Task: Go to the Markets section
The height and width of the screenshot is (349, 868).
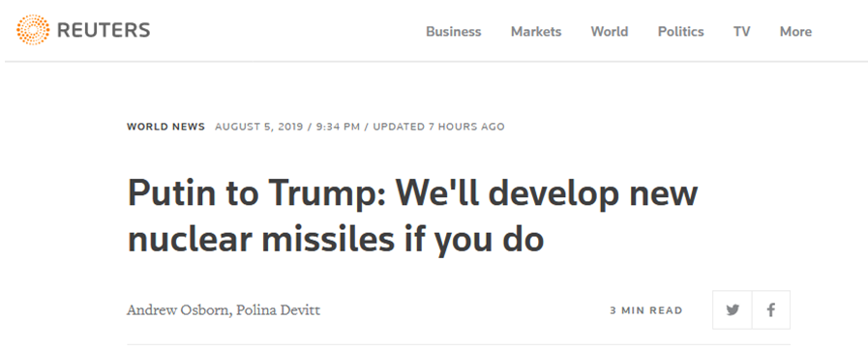Action: click(536, 32)
